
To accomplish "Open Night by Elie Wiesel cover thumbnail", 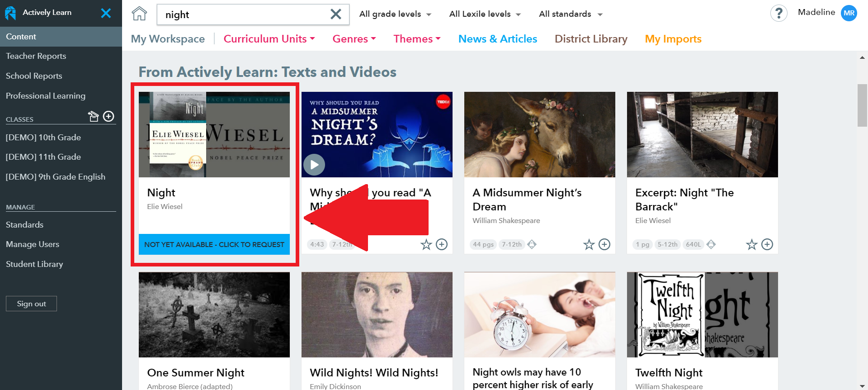I will coord(214,134).
